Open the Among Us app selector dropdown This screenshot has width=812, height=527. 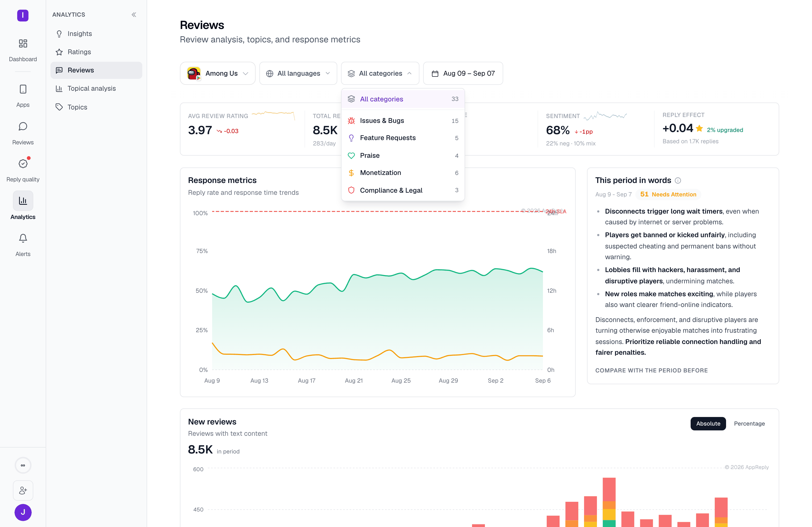[218, 73]
